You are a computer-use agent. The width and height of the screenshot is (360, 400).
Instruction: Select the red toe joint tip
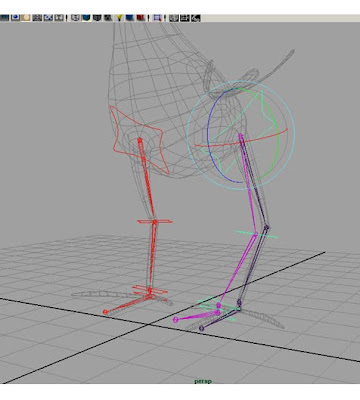pyautogui.click(x=105, y=312)
